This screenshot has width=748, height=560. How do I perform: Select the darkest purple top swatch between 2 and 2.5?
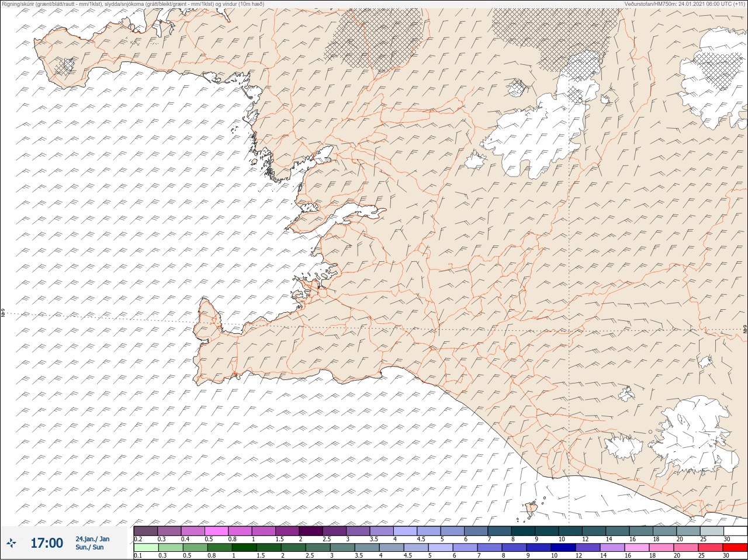[311, 531]
